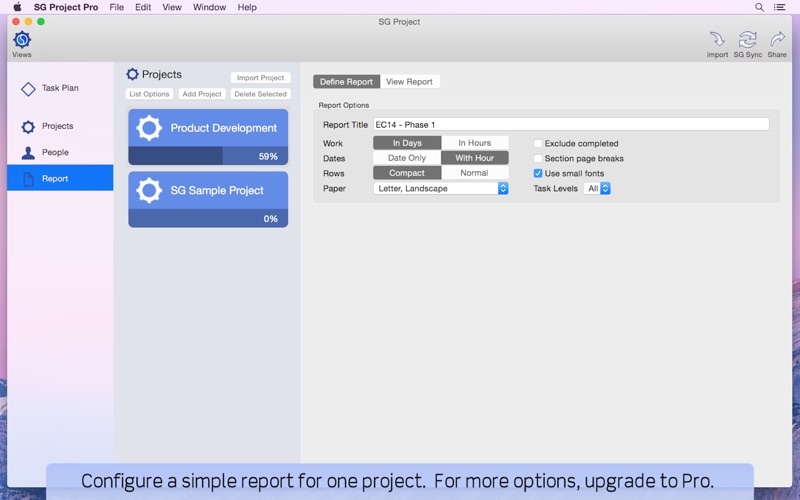The image size is (800, 500).
Task: Click Product Development 59% progress bar
Action: tap(208, 156)
